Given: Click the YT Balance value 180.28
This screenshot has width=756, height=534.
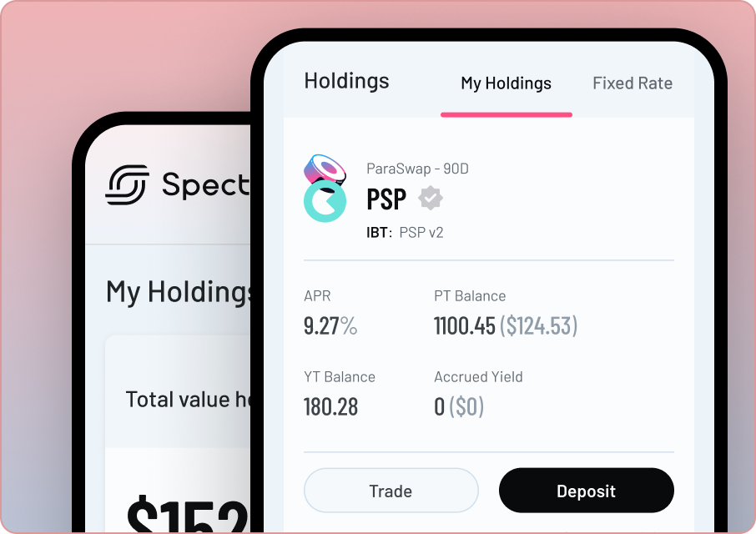Looking at the screenshot, I should coord(330,406).
